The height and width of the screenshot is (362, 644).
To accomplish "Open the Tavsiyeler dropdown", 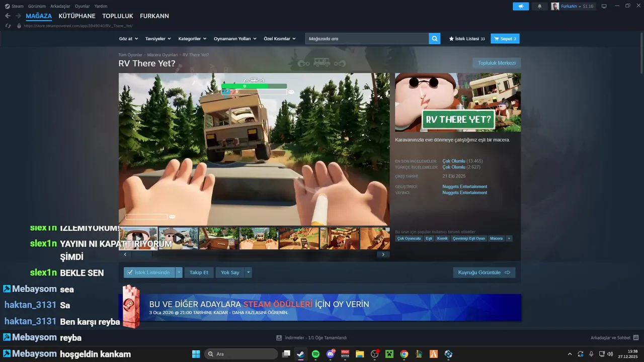I will (x=158, y=39).
